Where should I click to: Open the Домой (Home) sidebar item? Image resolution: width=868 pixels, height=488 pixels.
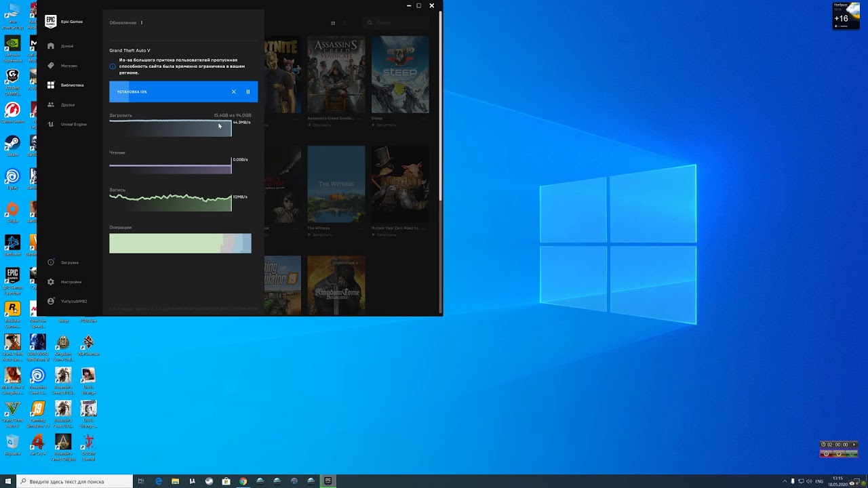[60, 46]
